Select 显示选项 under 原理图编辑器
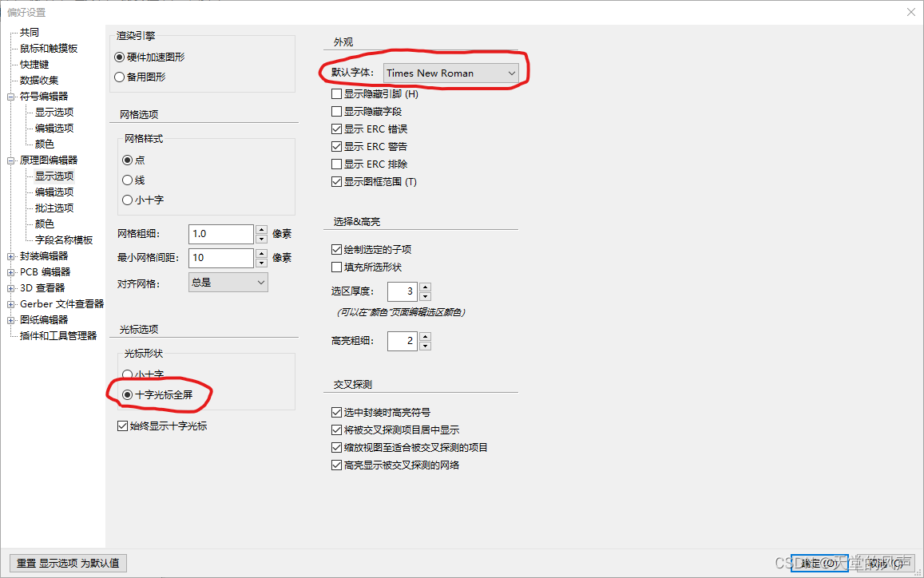 [x=54, y=176]
